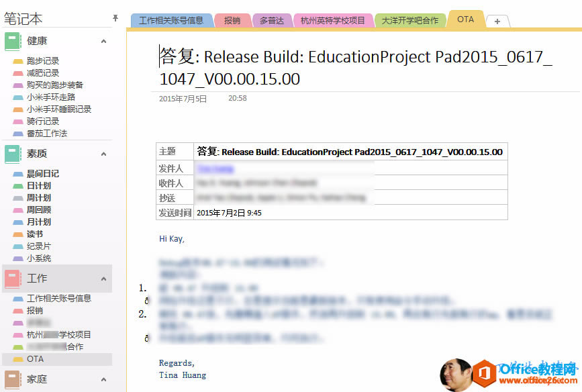Open the 晨间日记 section
Viewport: 582px width, 392px height.
coord(43,174)
